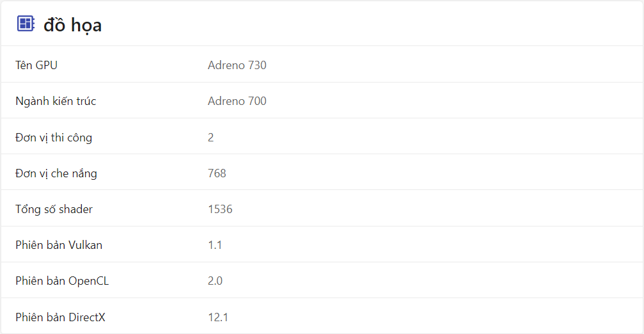Viewport: 644px width, 334px height.
Task: Select the Vulkan version value 1.1
Action: (x=215, y=244)
